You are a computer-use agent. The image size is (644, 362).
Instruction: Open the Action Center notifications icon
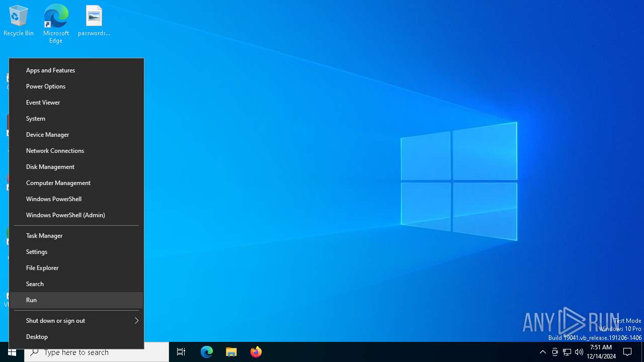point(627,352)
